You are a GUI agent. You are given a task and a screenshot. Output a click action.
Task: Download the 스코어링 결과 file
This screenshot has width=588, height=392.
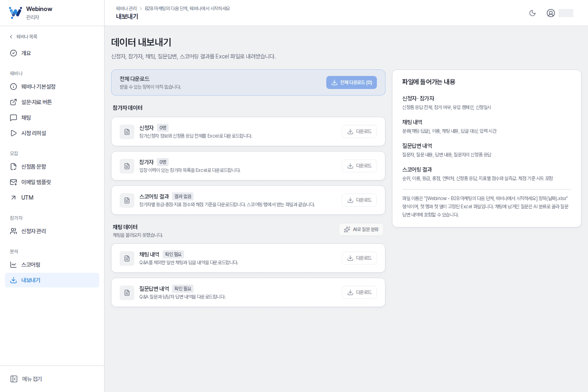click(x=359, y=200)
